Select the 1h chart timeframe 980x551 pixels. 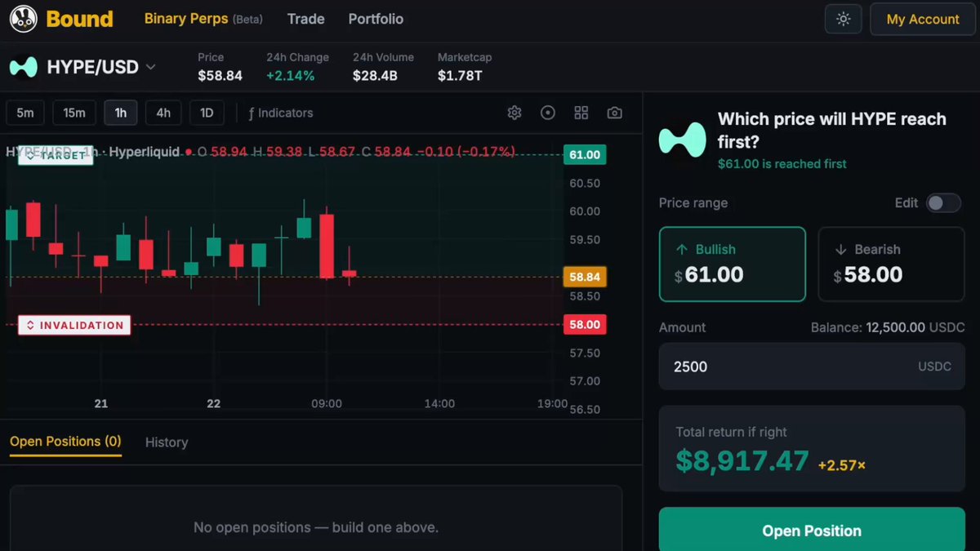(x=121, y=113)
